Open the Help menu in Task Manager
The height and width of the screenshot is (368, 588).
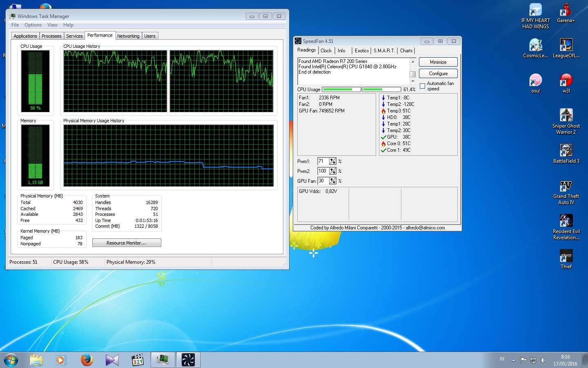68,25
